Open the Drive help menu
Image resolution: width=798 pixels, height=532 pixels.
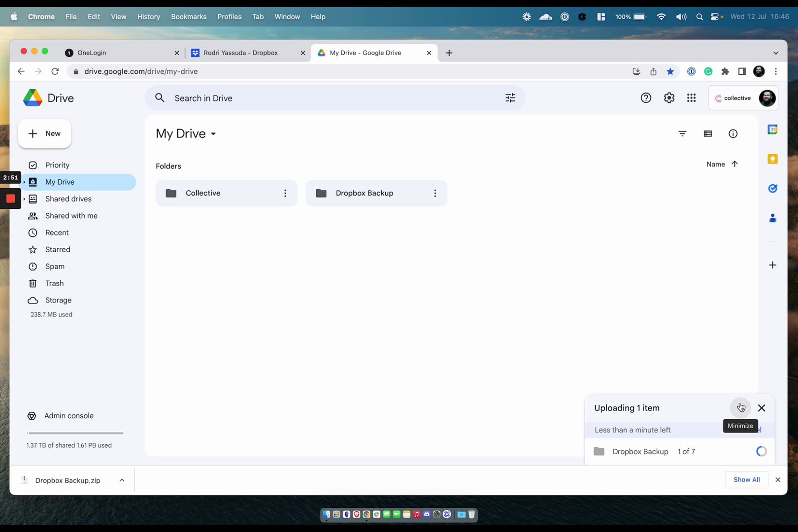646,98
